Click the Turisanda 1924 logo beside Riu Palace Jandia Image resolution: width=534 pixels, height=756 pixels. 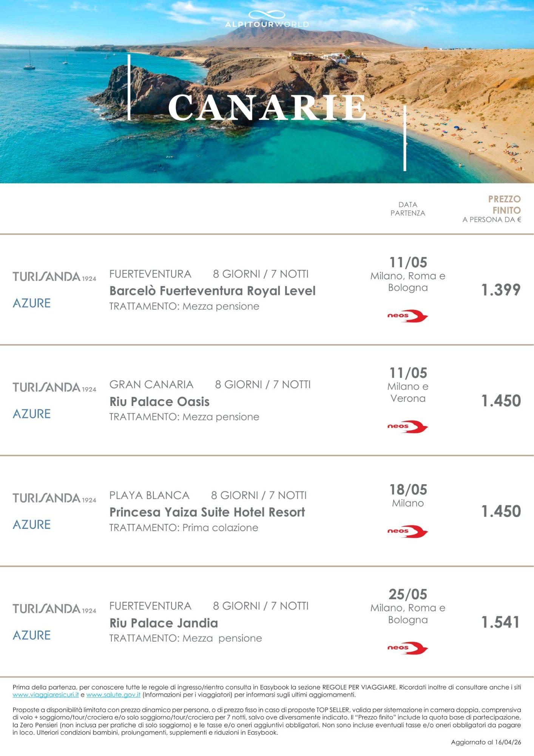[x=54, y=609]
